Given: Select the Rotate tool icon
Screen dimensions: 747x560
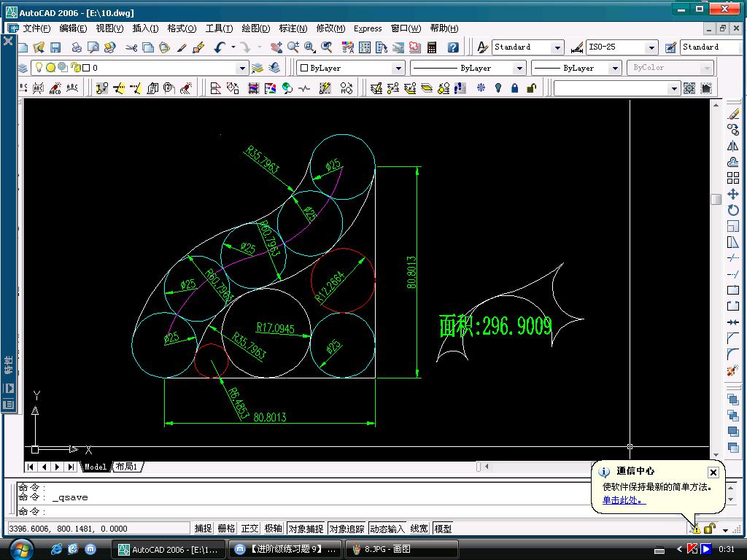Looking at the screenshot, I should [733, 210].
